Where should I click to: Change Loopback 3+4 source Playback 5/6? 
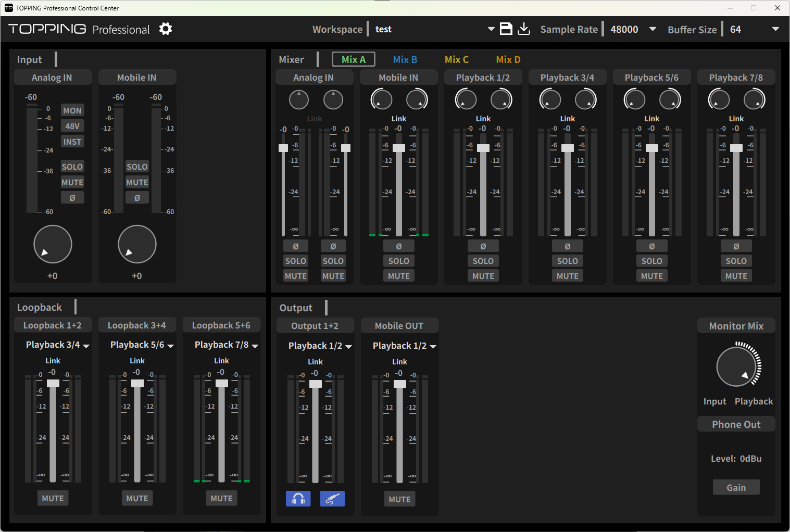142,345
